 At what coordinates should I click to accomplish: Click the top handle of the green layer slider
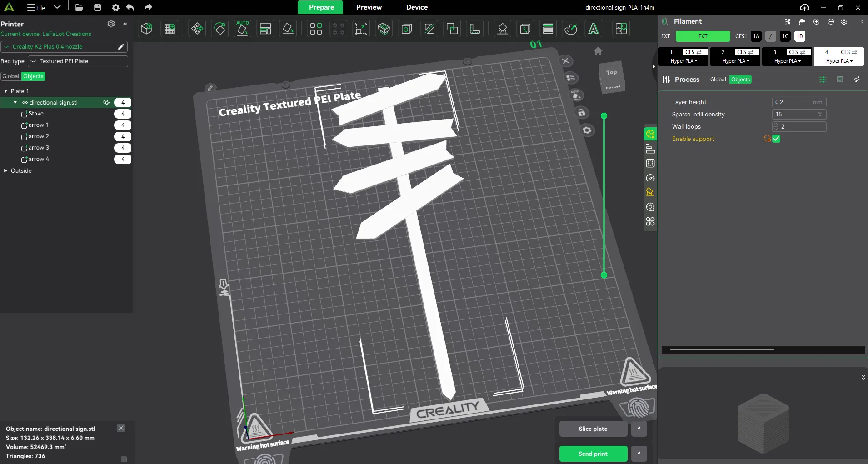click(604, 116)
